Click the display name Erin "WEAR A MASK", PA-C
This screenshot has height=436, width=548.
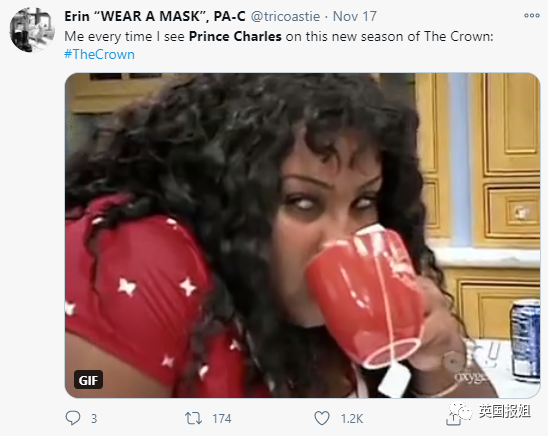[155, 16]
